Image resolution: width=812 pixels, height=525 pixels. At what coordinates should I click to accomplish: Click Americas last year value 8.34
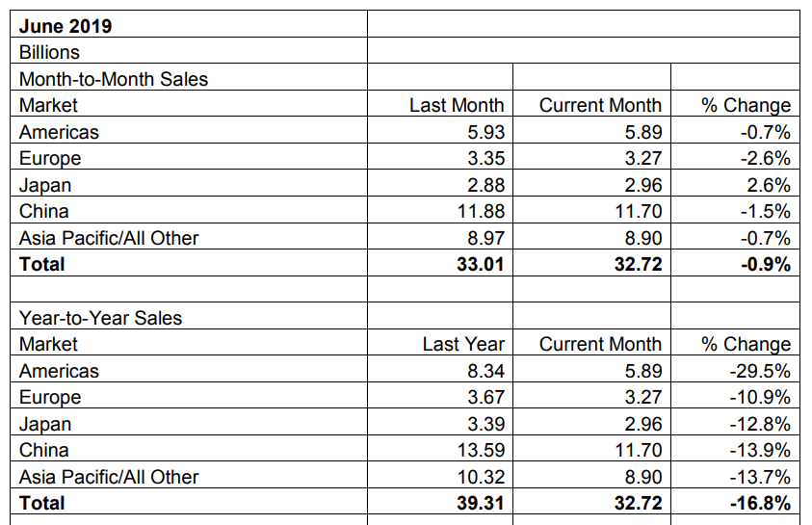click(x=485, y=371)
